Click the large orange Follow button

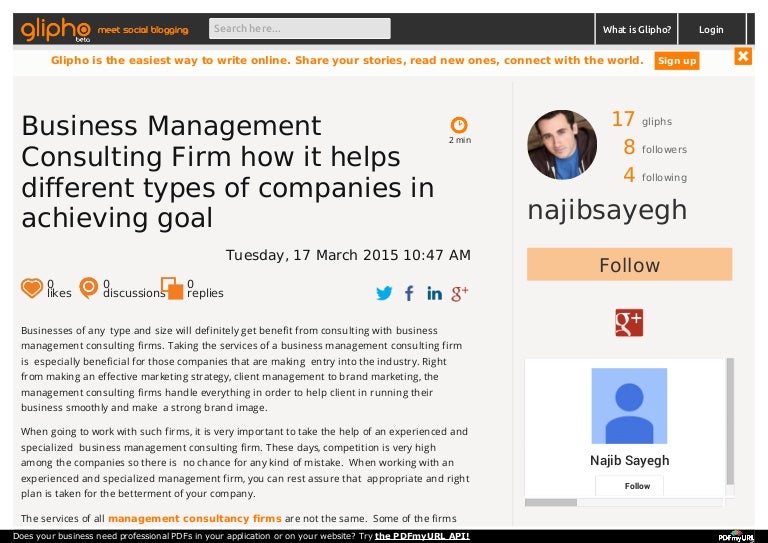coord(629,264)
